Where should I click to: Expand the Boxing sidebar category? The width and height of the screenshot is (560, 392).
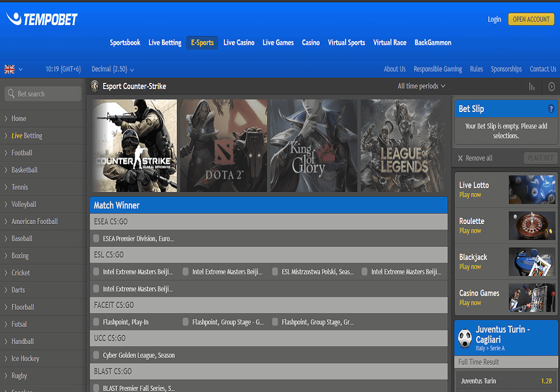coord(43,255)
